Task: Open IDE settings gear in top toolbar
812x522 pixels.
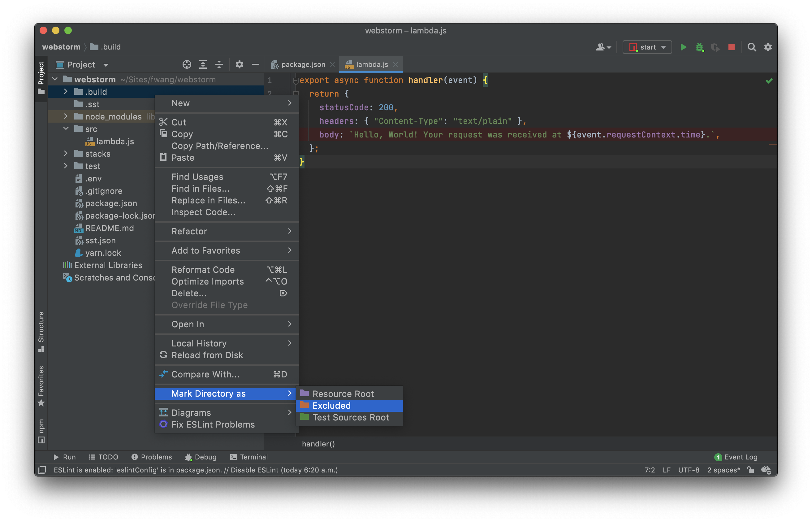Action: (768, 47)
